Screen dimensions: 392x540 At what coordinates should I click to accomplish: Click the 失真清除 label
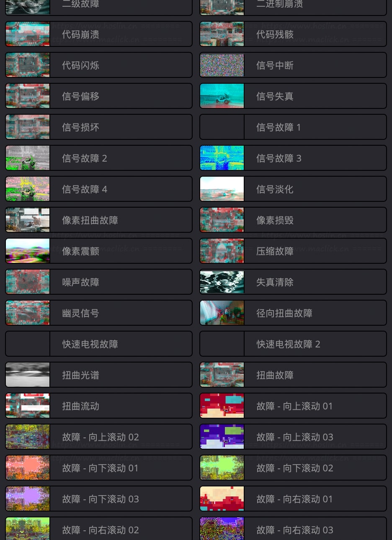(x=275, y=282)
